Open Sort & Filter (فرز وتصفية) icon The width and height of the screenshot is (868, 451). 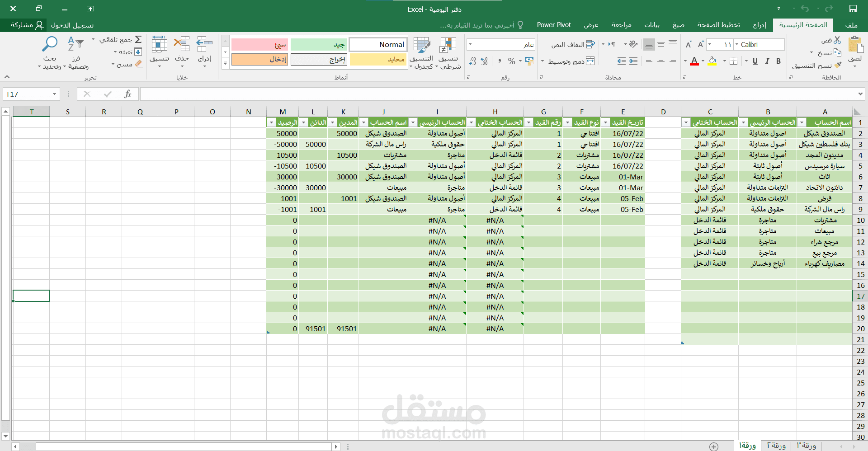coord(75,44)
